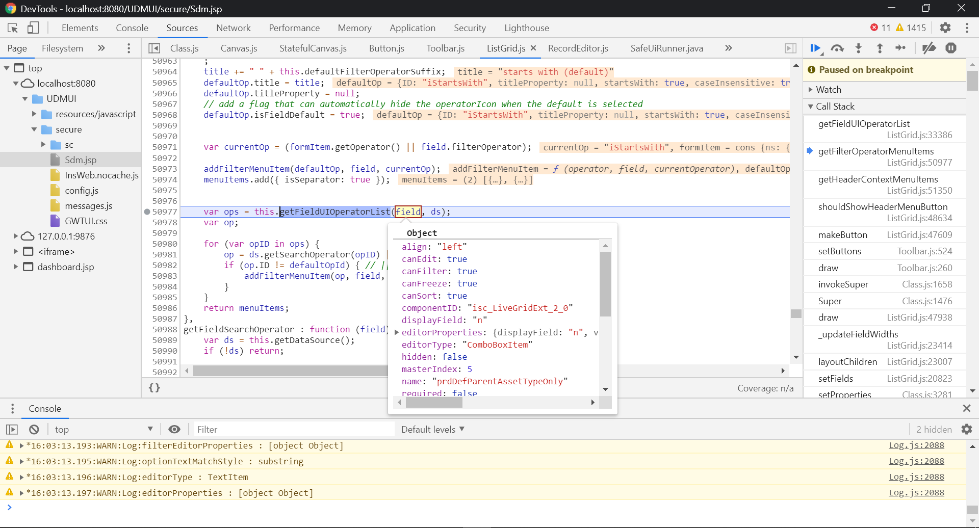Select getHeaderContextMenuItems call stack frame
Viewport: 980px width, 528px height.
point(878,179)
